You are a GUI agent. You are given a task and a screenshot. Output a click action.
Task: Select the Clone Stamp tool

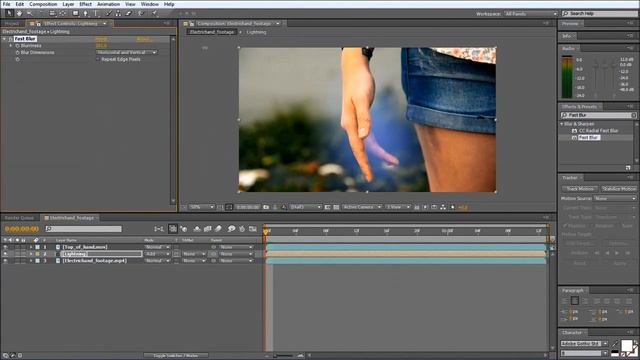118,13
